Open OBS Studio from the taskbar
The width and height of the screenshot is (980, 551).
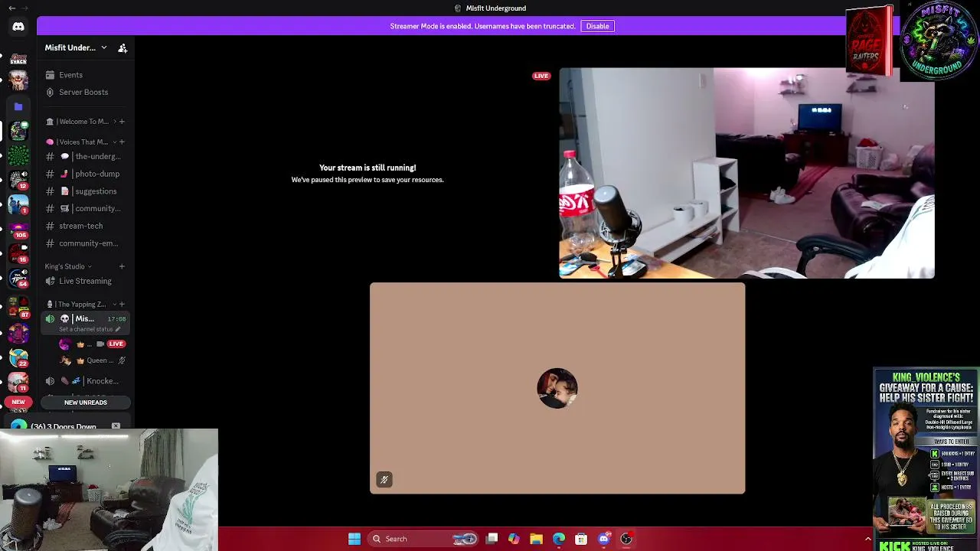(626, 539)
